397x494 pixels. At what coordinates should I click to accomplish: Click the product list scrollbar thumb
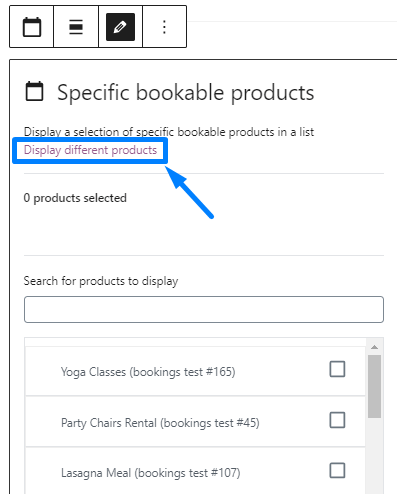375,386
